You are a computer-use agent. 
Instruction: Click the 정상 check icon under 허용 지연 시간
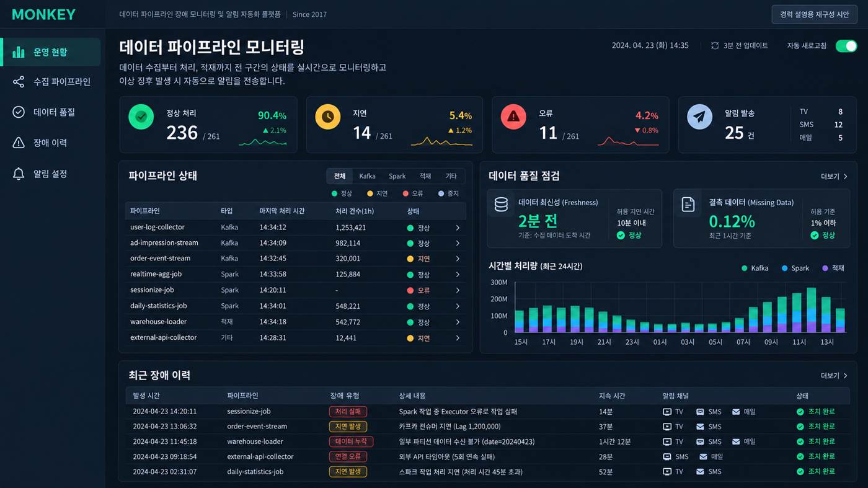point(621,235)
